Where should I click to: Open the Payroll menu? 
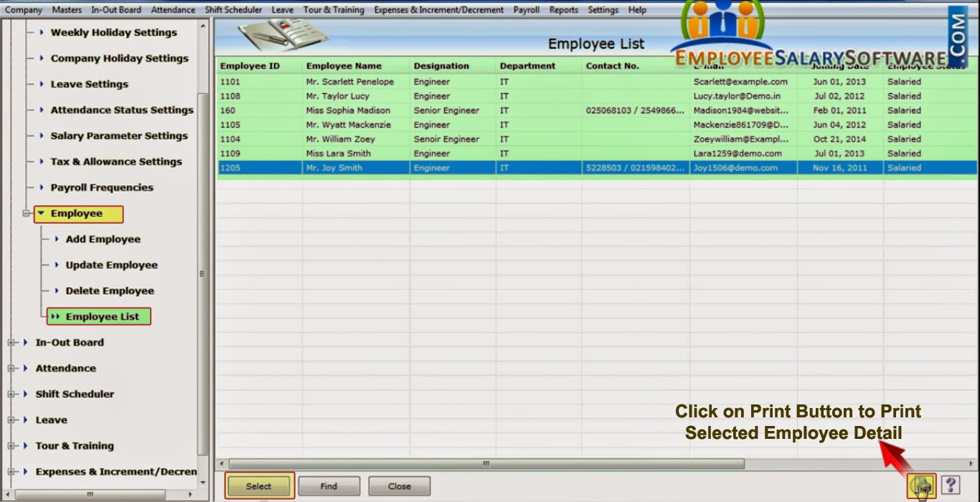pos(526,9)
